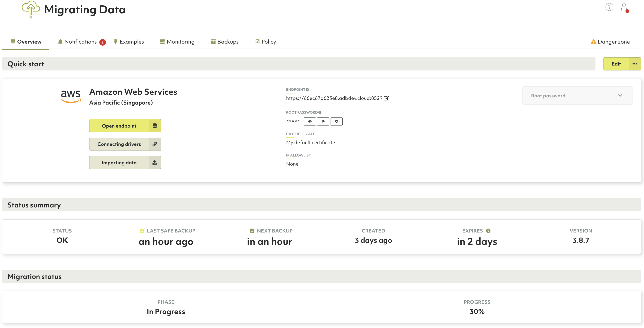The image size is (644, 328).
Task: Open the user account profile icon
Action: [624, 7]
